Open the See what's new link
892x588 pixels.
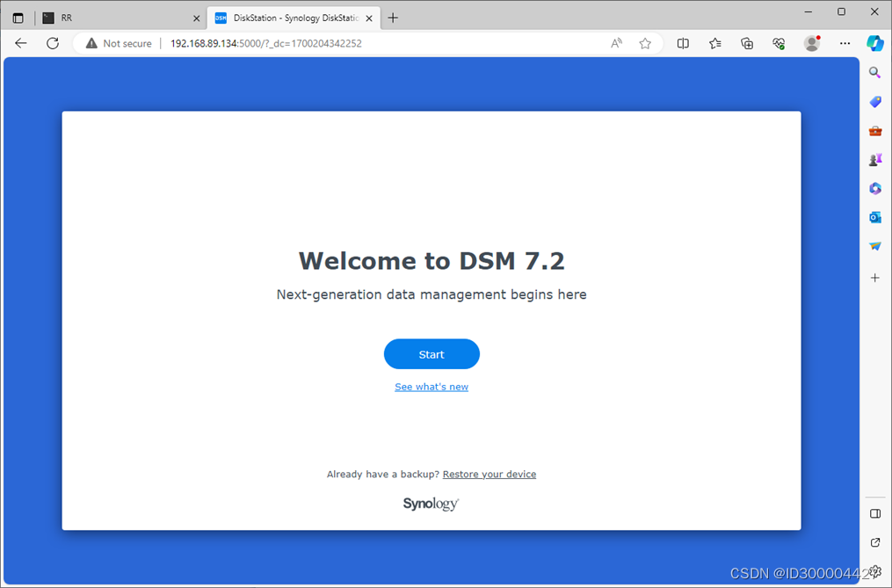(431, 387)
